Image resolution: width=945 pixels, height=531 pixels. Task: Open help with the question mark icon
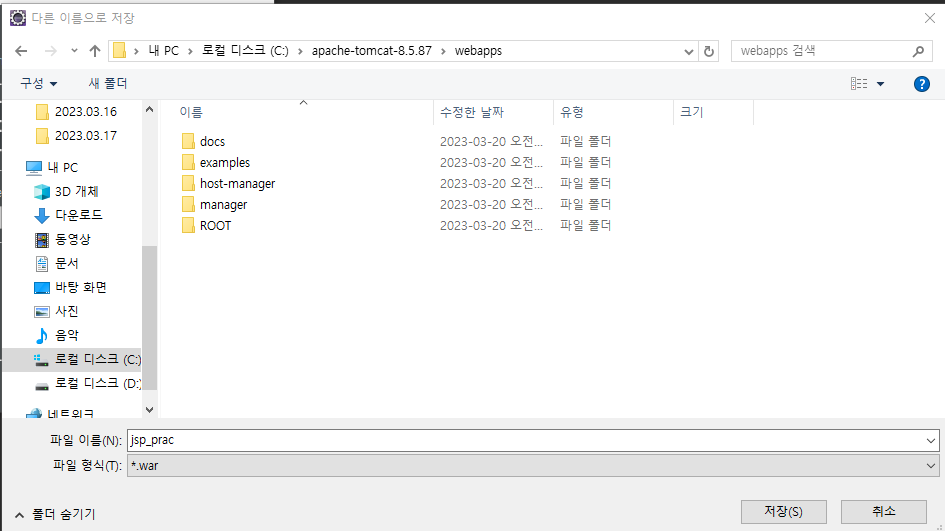point(921,84)
